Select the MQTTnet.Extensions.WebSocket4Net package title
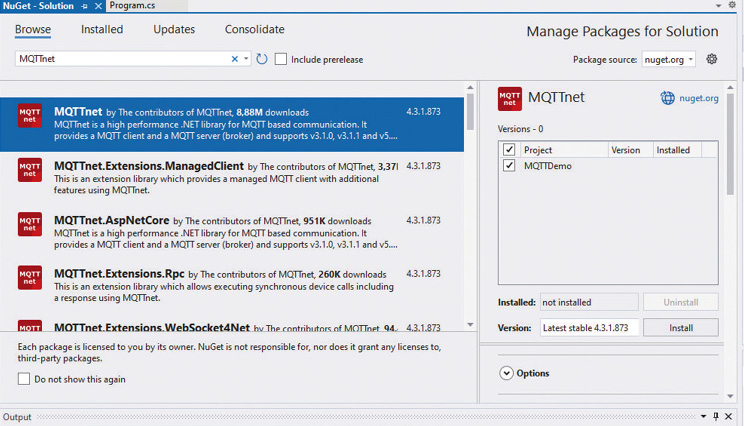 point(152,327)
